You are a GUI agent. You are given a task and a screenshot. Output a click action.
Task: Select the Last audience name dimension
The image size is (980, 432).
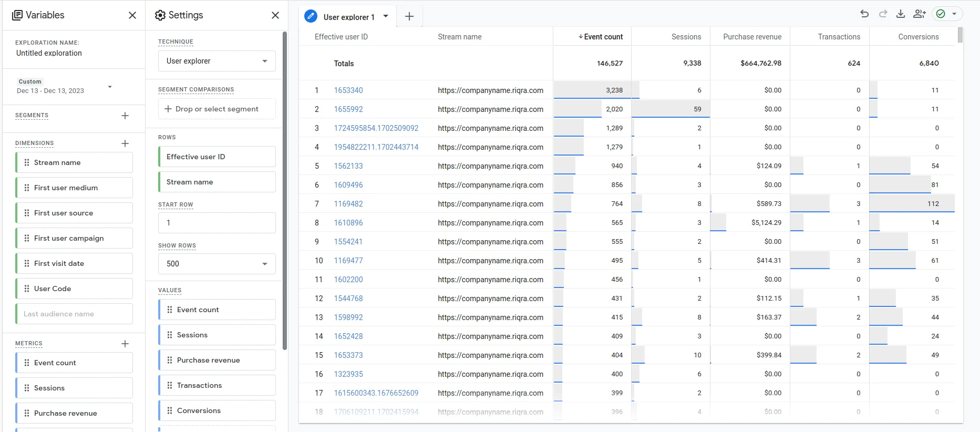pyautogui.click(x=74, y=314)
